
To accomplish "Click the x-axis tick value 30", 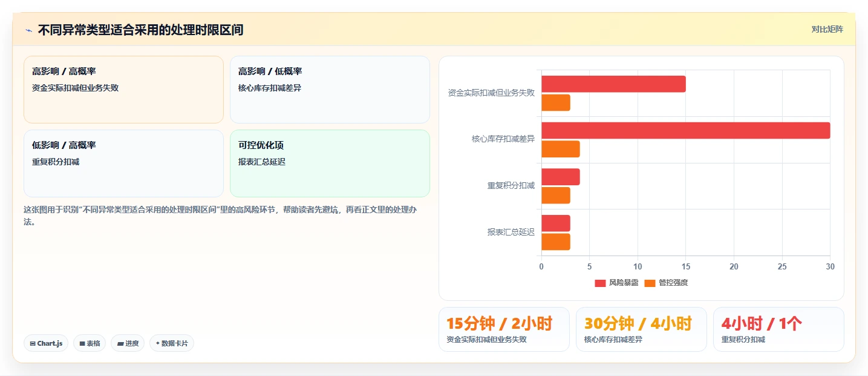I will point(830,267).
